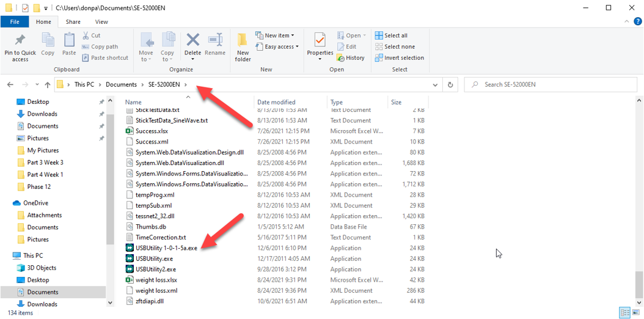The height and width of the screenshot is (319, 644).
Task: Switch to large icons view in status bar
Action: (x=635, y=313)
